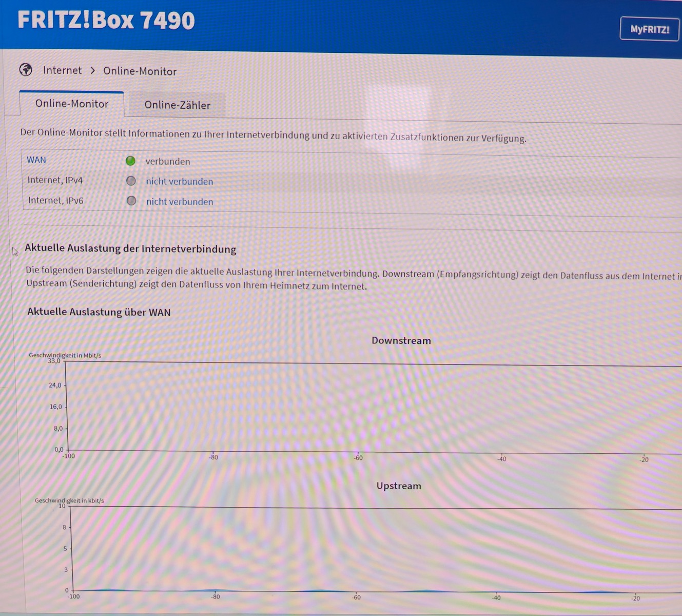This screenshot has height=616, width=682.
Task: Click the heading 'Aktuelle Auslastung der Internetverbindung'
Action: (130, 248)
